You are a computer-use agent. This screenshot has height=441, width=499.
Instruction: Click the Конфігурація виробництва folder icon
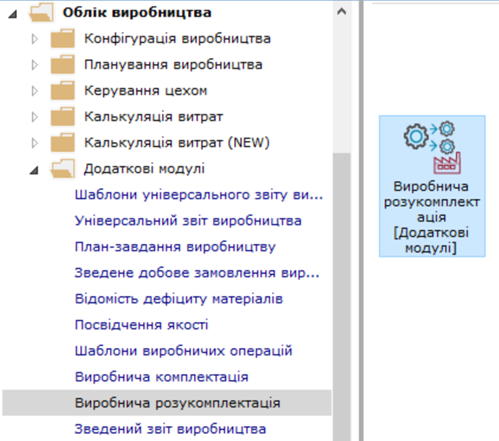[62, 39]
